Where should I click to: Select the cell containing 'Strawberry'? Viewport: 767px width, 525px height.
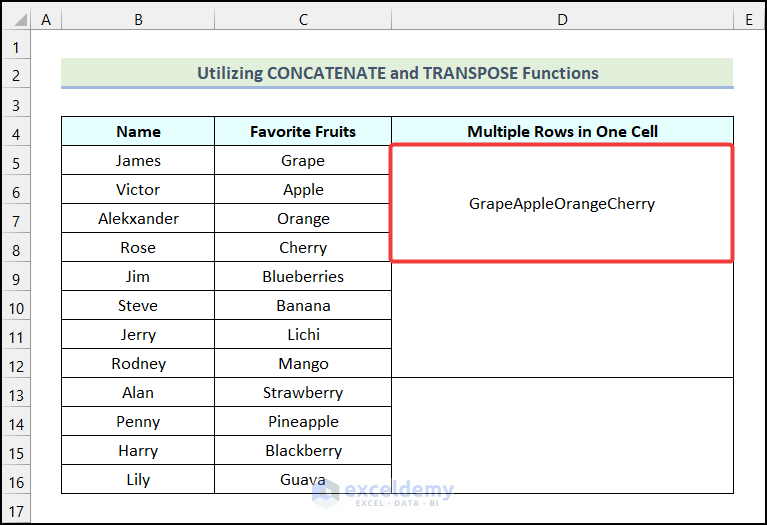point(303,392)
